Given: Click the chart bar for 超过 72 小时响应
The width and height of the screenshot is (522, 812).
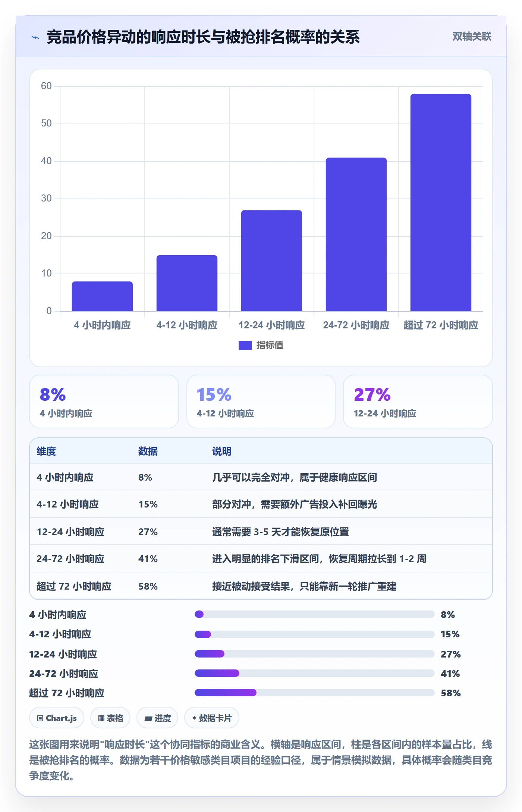Looking at the screenshot, I should [441, 203].
